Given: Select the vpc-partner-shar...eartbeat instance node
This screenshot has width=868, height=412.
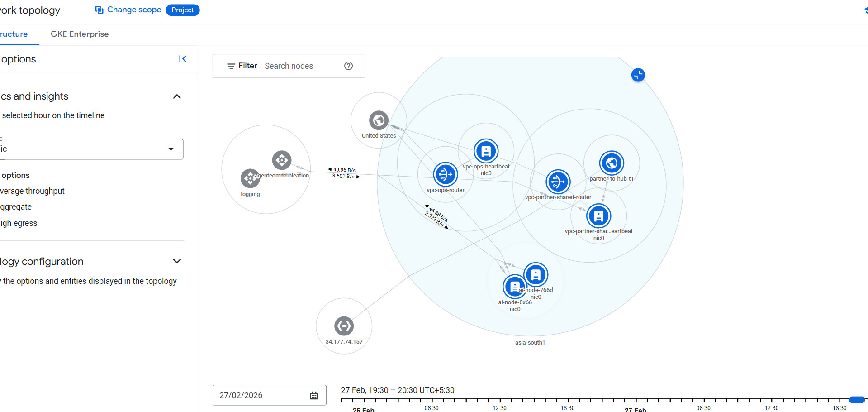Looking at the screenshot, I should tap(599, 216).
